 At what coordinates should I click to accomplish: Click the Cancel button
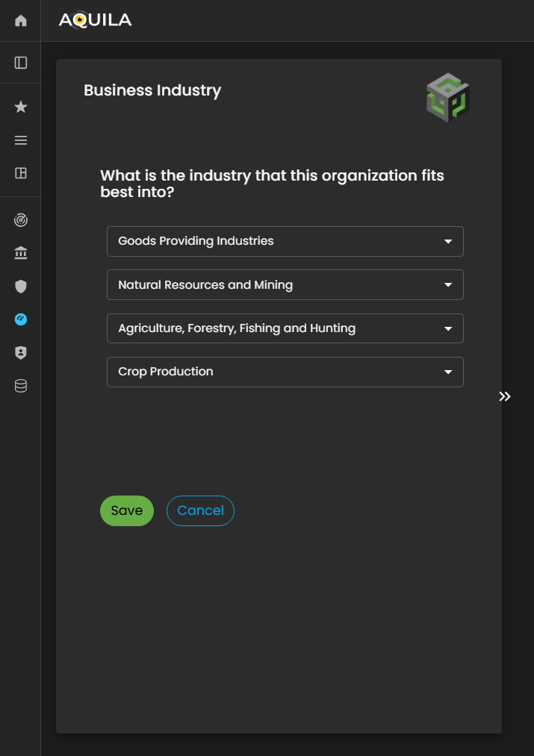pyautogui.click(x=200, y=510)
